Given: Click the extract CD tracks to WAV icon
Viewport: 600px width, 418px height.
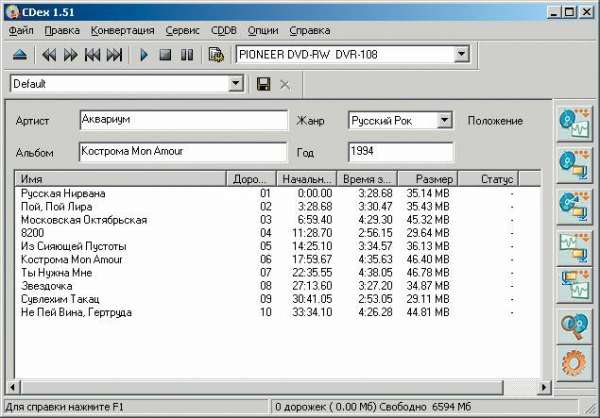Looking at the screenshot, I should (575, 125).
